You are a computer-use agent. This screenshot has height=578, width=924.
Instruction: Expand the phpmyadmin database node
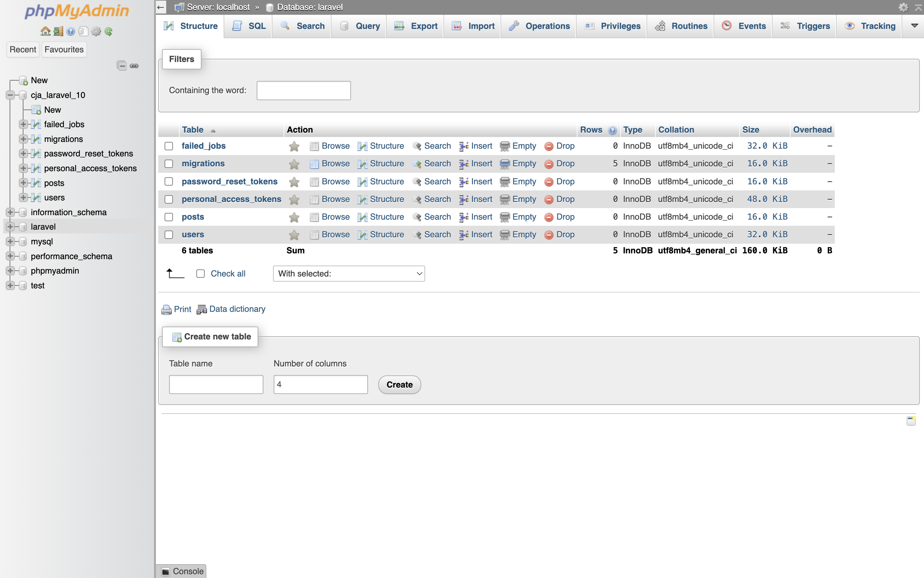pyautogui.click(x=10, y=271)
